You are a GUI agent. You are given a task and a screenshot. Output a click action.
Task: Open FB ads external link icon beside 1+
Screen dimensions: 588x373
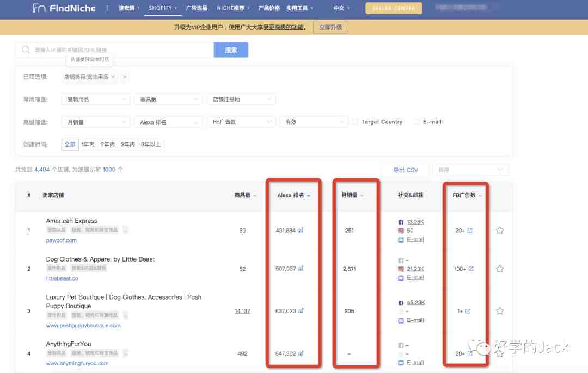point(468,311)
